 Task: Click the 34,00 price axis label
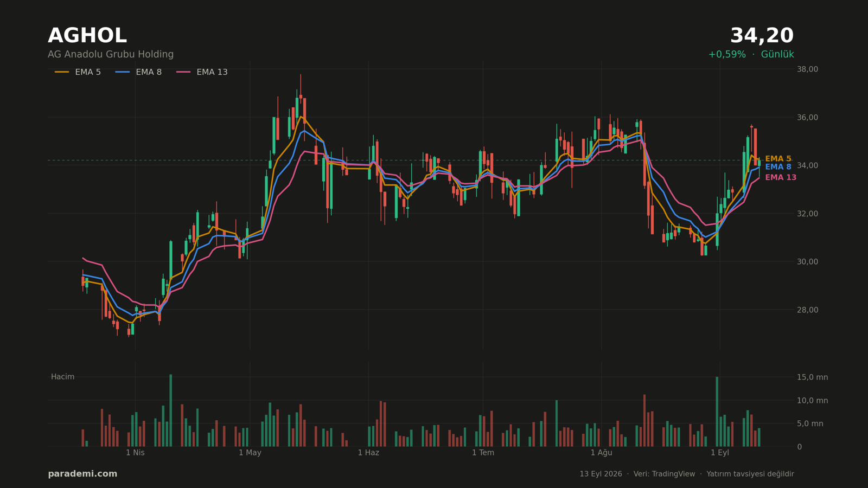coord(807,165)
